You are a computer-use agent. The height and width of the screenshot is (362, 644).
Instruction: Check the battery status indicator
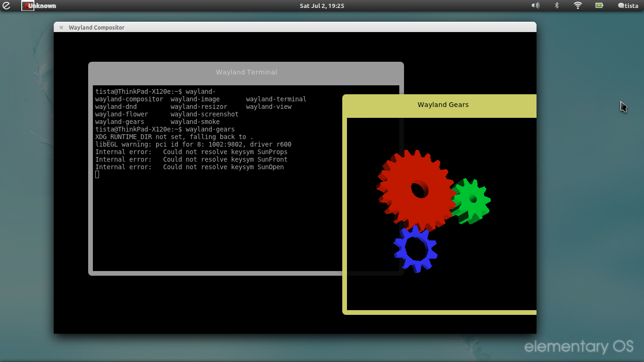click(599, 6)
